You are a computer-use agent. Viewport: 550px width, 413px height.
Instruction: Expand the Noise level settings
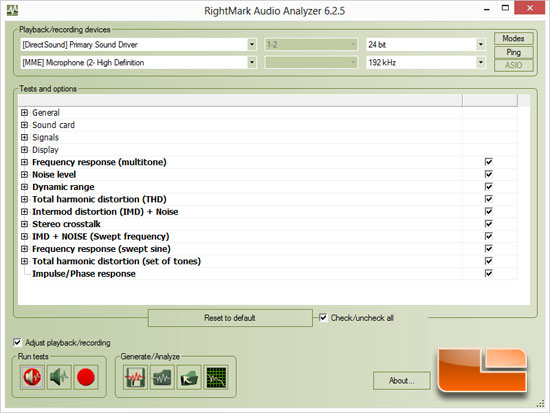[24, 174]
